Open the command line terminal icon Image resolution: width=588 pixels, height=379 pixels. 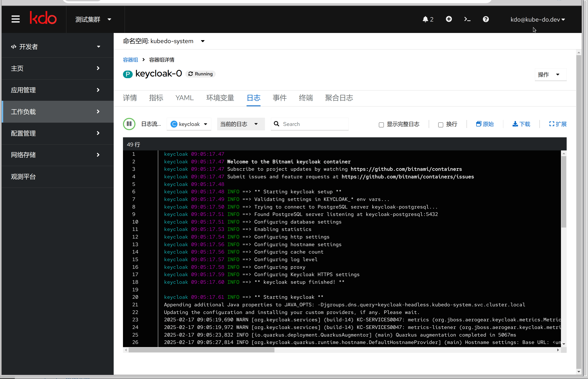click(x=467, y=19)
